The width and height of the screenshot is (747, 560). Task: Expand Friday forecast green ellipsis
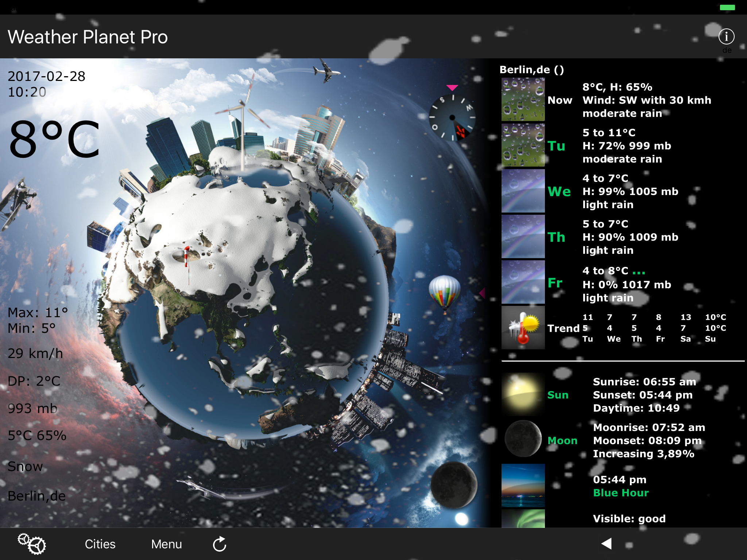coord(639,272)
